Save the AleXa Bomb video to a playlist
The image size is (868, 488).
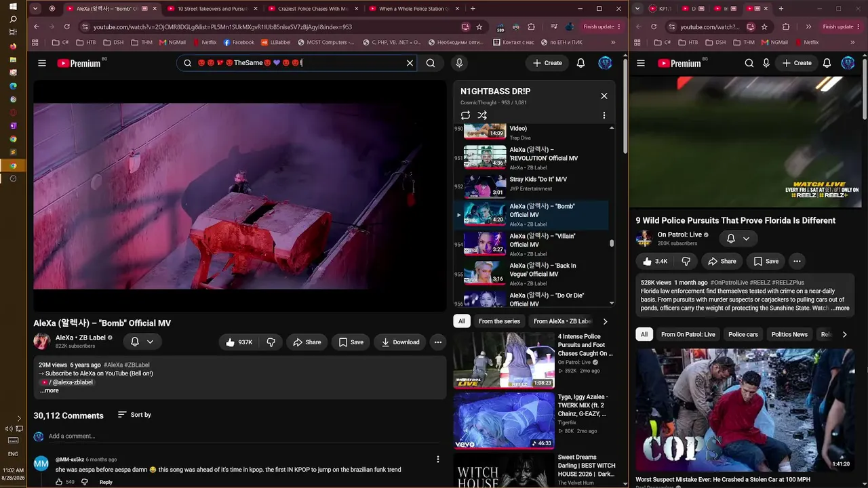pos(351,342)
